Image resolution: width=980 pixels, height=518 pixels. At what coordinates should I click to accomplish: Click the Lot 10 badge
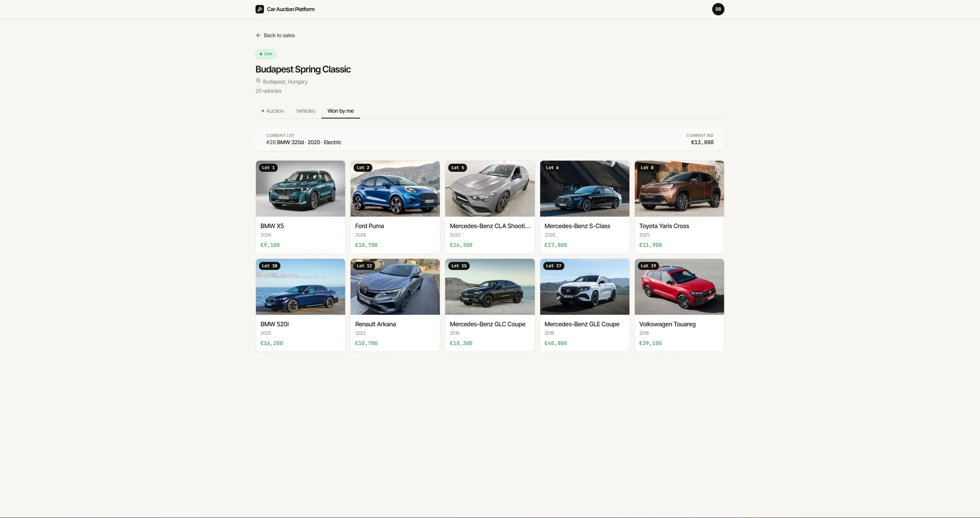270,266
